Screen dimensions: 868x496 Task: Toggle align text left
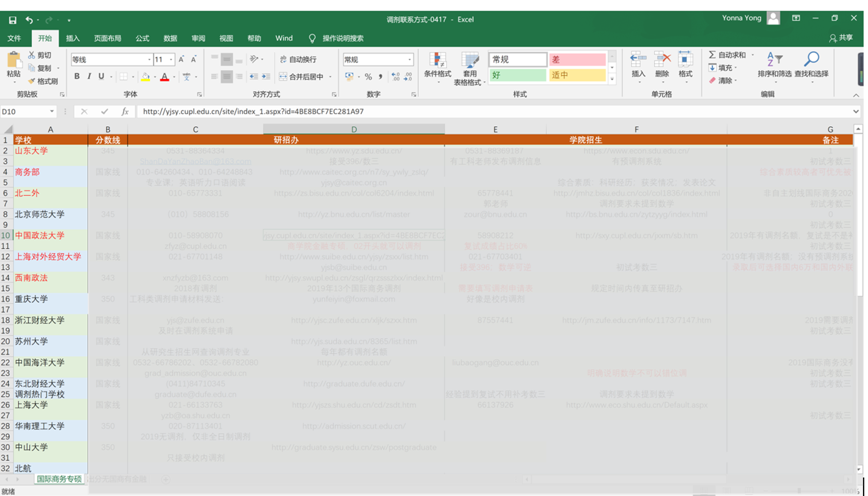click(214, 77)
